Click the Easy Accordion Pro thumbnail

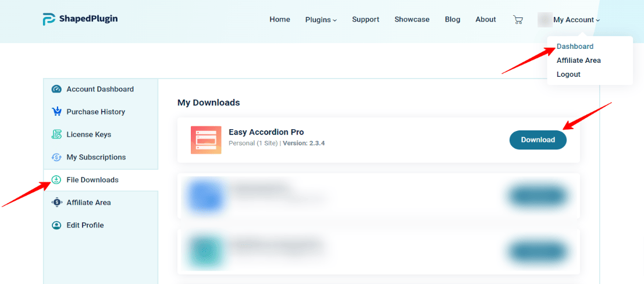pos(206,140)
